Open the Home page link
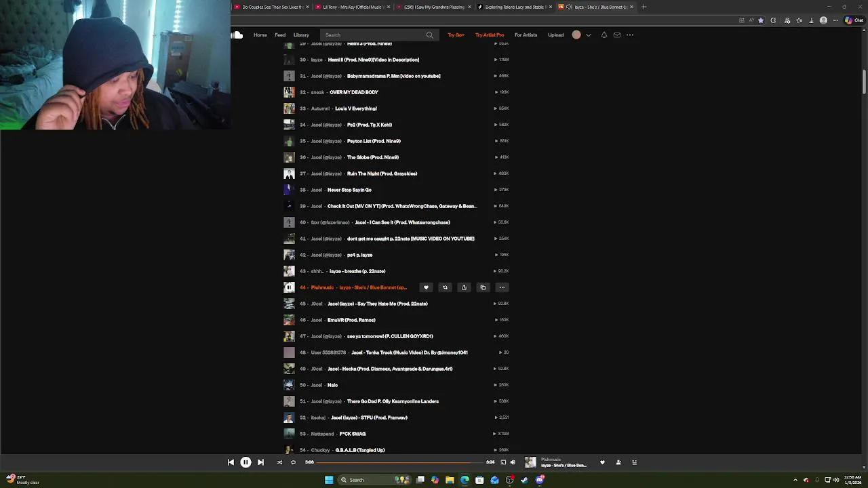 point(260,35)
